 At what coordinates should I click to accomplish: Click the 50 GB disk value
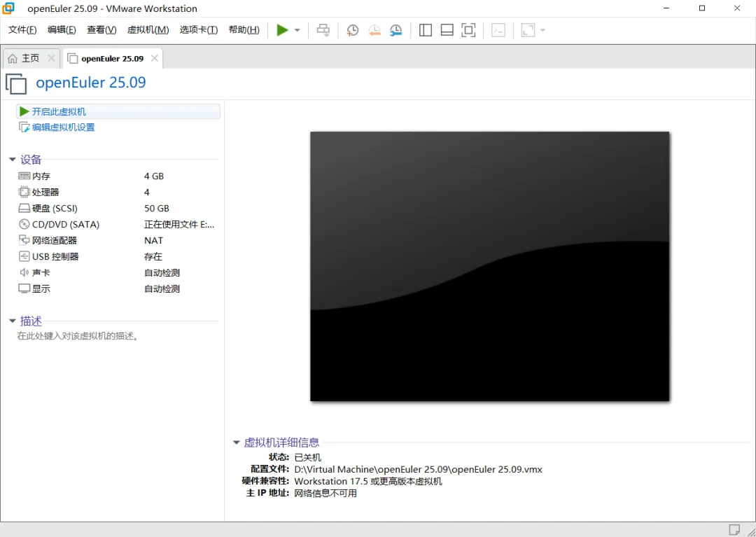coord(157,208)
